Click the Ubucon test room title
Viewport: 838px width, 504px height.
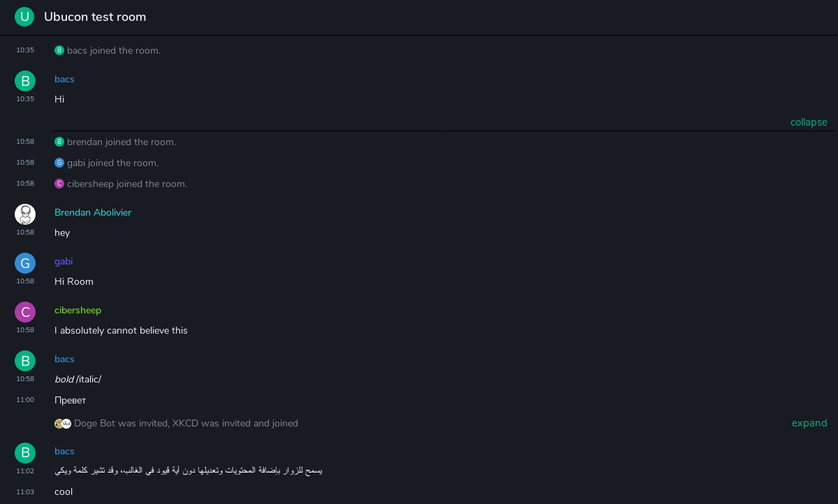pyautogui.click(x=95, y=17)
